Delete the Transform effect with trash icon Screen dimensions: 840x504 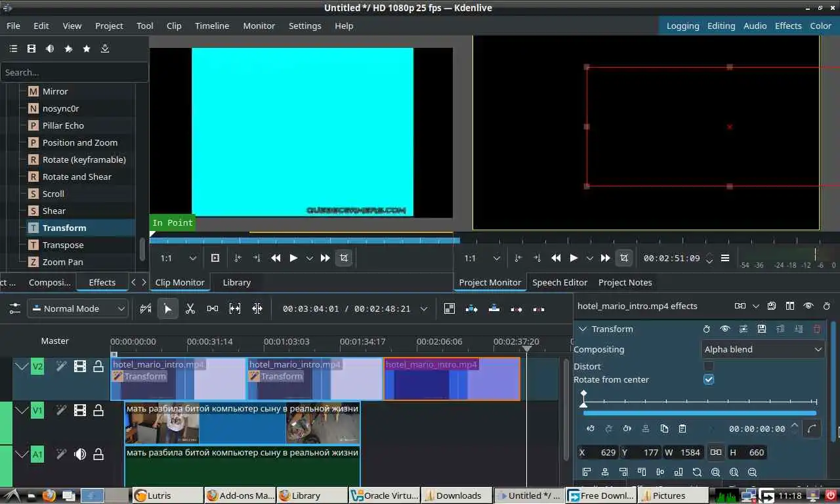click(817, 329)
